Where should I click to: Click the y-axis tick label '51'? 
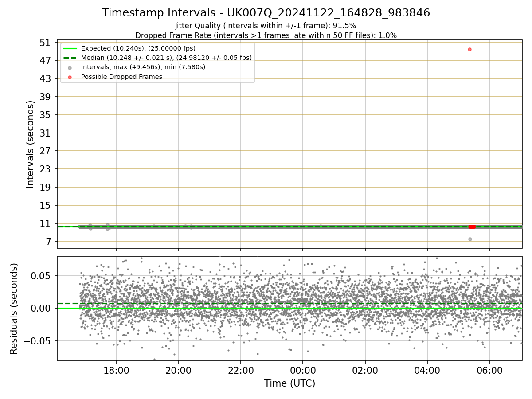pos(45,43)
